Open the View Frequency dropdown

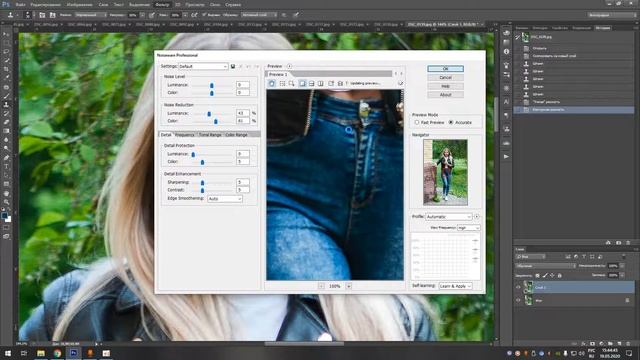coord(468,228)
